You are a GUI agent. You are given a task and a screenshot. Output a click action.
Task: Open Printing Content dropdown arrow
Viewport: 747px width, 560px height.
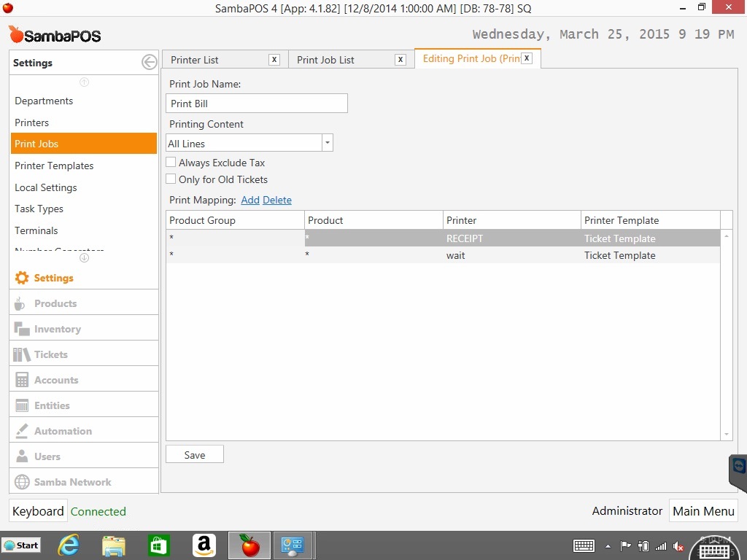tap(328, 143)
